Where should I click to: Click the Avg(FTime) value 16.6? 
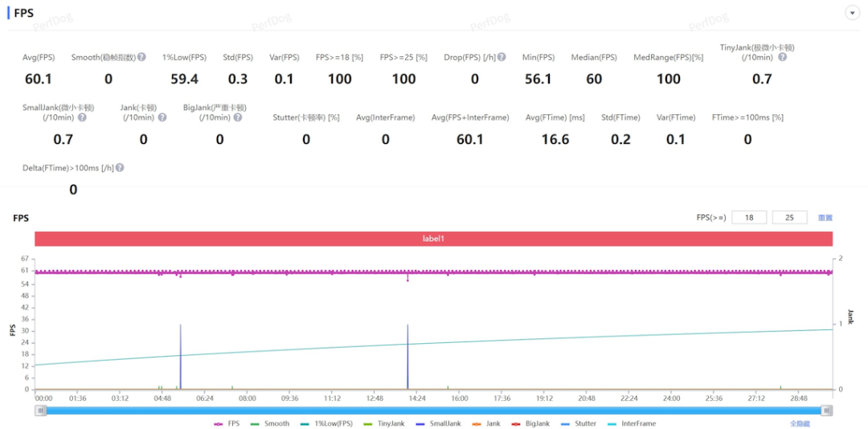(x=555, y=140)
